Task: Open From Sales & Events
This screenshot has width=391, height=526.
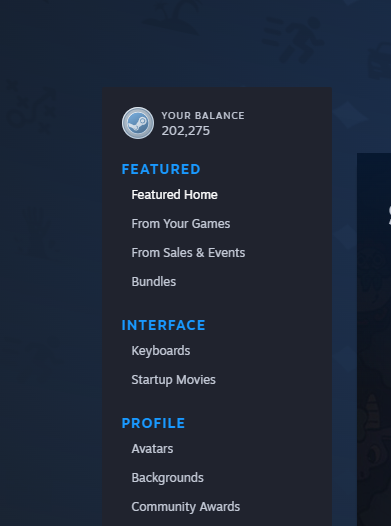Action: coord(188,253)
